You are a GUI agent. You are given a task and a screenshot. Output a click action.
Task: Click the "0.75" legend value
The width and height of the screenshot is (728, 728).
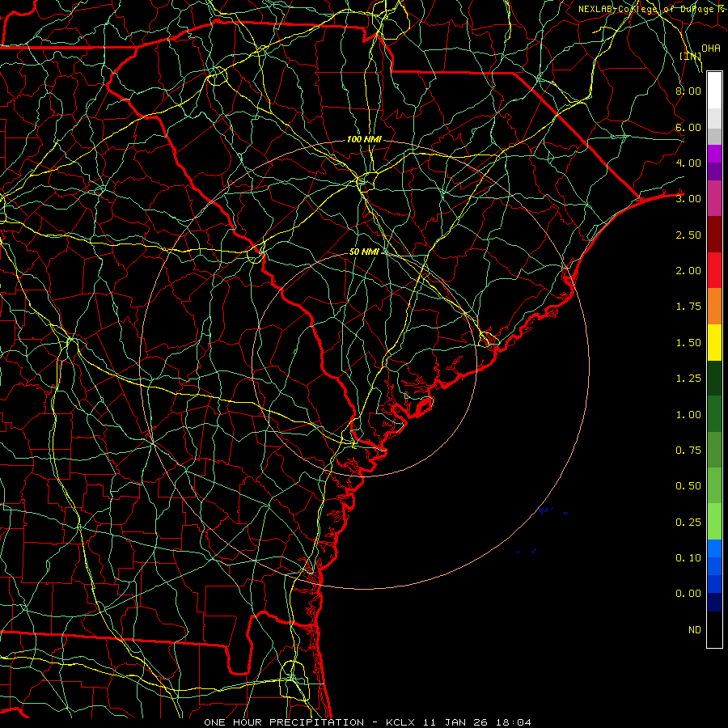(688, 451)
